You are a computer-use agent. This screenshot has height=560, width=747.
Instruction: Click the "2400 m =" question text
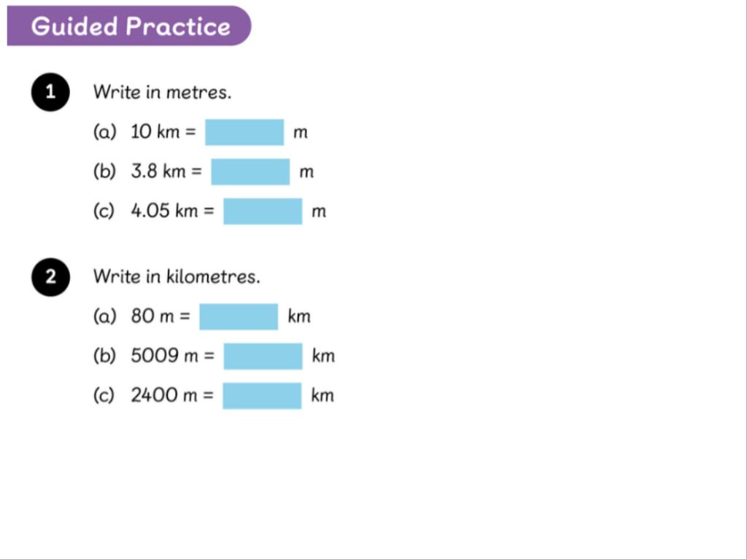pyautogui.click(x=173, y=395)
